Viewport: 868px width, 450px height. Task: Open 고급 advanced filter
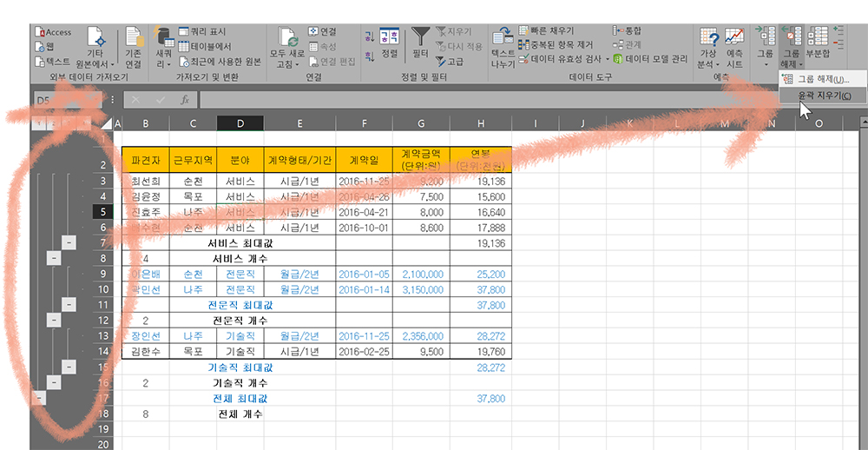pyautogui.click(x=450, y=61)
